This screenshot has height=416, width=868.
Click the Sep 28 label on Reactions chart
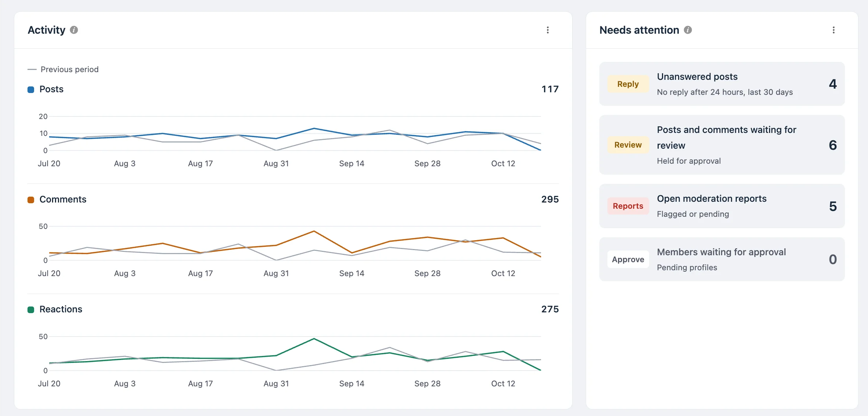tap(427, 384)
